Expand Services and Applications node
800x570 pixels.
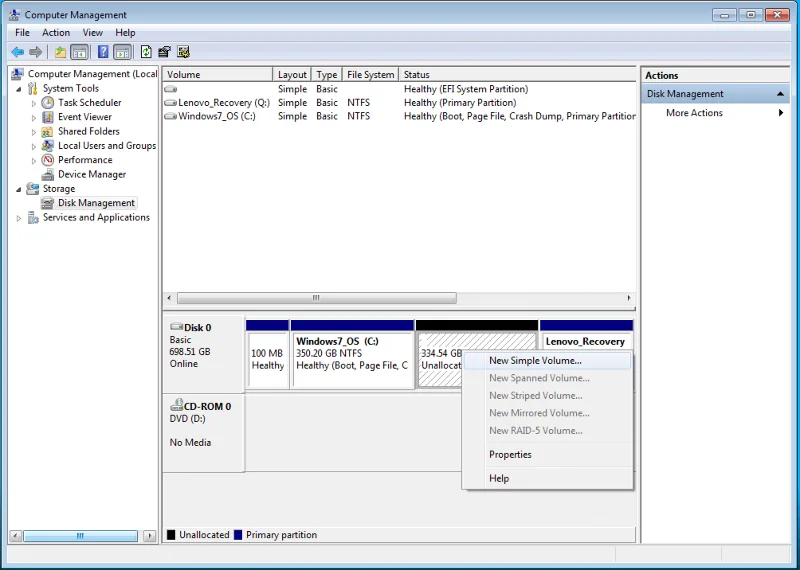click(x=19, y=218)
